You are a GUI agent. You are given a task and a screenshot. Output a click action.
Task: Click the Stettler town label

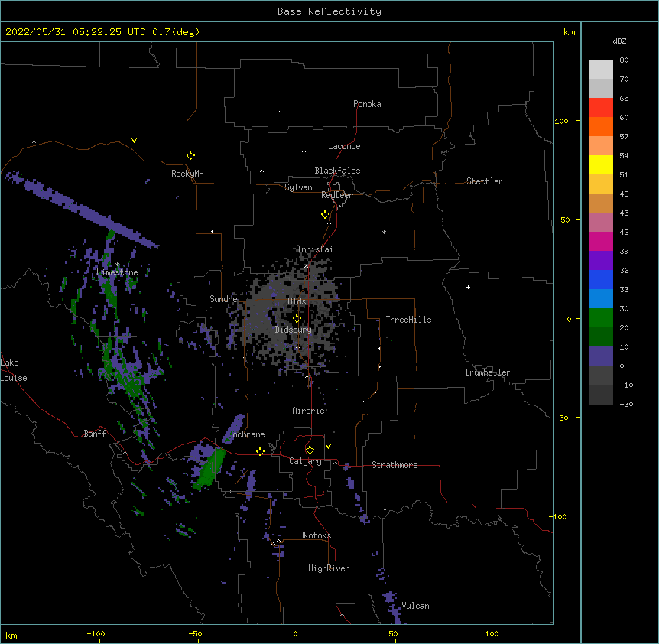[x=485, y=181]
